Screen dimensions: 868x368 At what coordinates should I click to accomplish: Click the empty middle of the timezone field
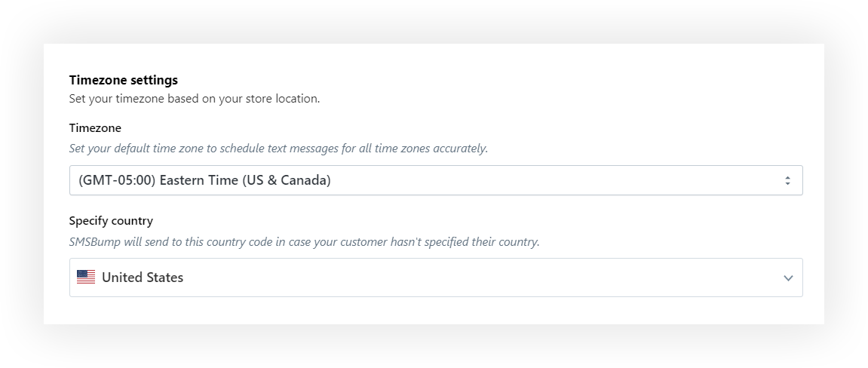(554, 180)
